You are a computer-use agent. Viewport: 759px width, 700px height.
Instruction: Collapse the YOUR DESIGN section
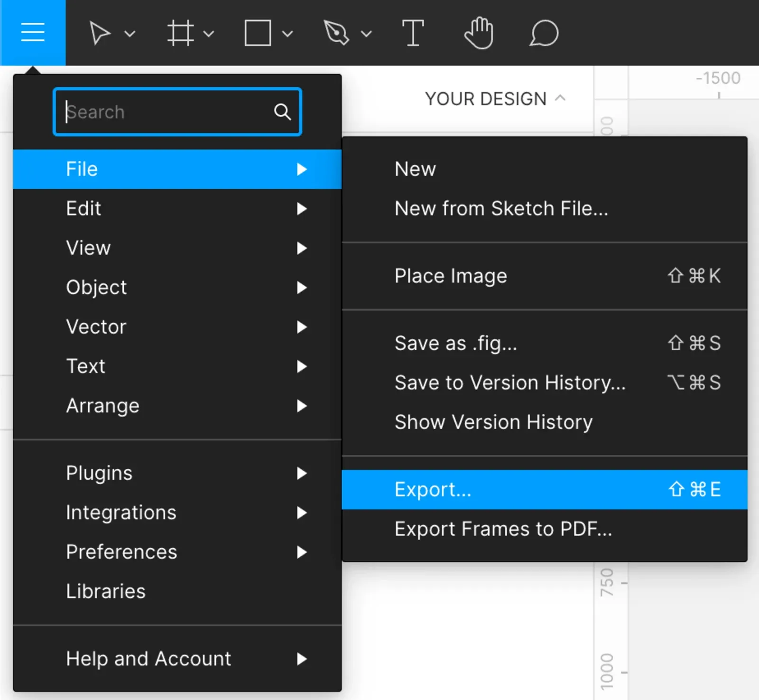coord(561,98)
